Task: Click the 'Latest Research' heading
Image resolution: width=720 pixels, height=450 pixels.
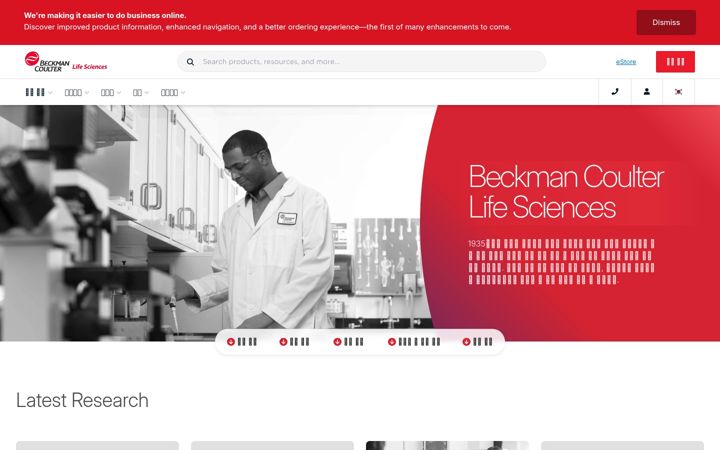Action: pos(82,400)
